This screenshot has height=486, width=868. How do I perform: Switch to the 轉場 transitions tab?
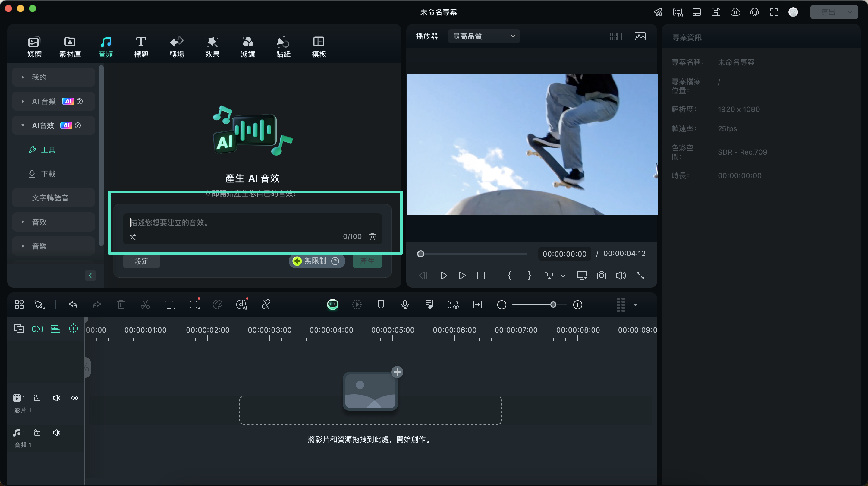pos(177,47)
